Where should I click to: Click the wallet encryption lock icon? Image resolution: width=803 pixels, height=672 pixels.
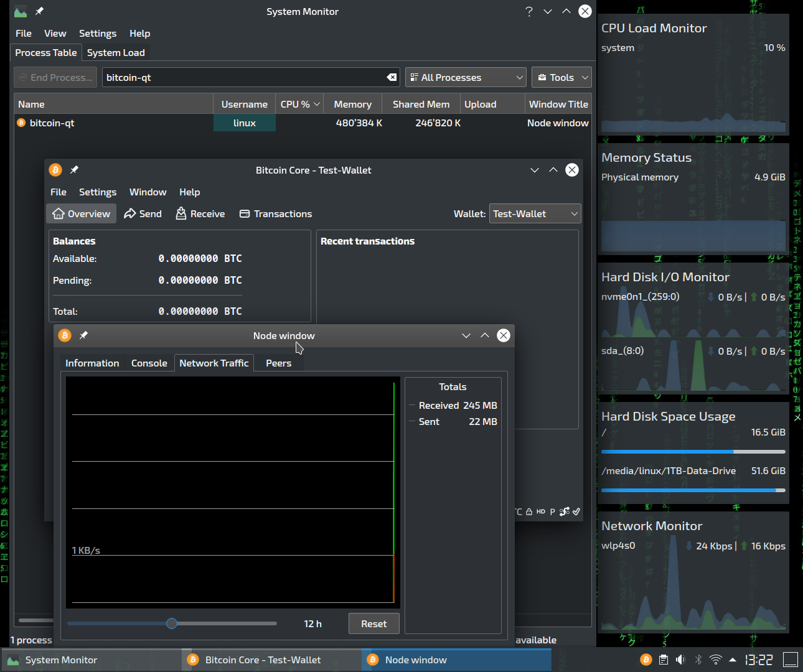[529, 512]
